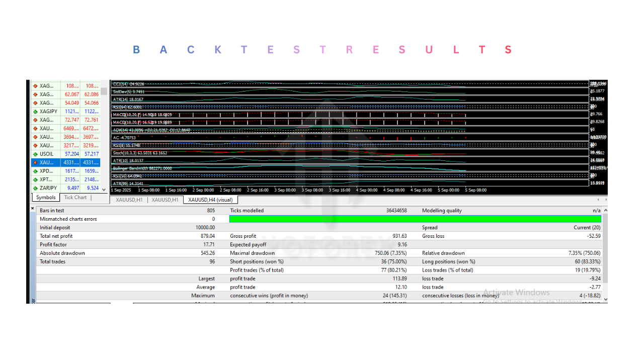Click the report's scroll-down arrow

[x=605, y=299]
